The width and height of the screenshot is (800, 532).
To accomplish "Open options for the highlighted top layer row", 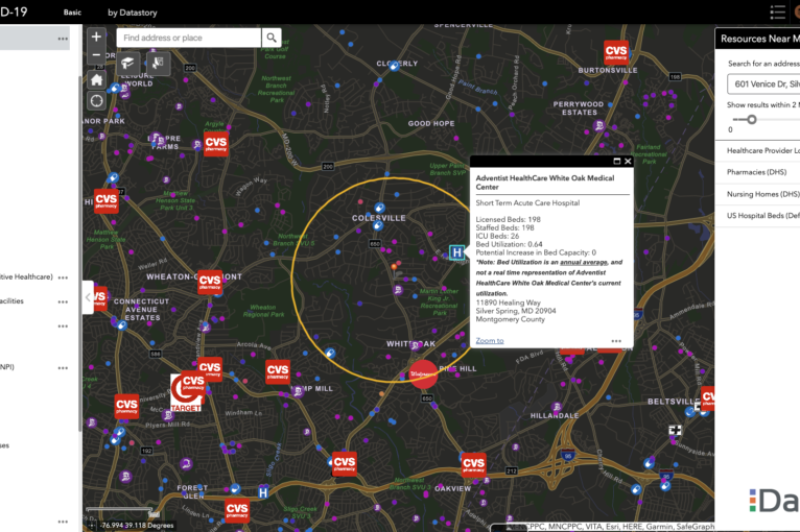I will coord(63,39).
